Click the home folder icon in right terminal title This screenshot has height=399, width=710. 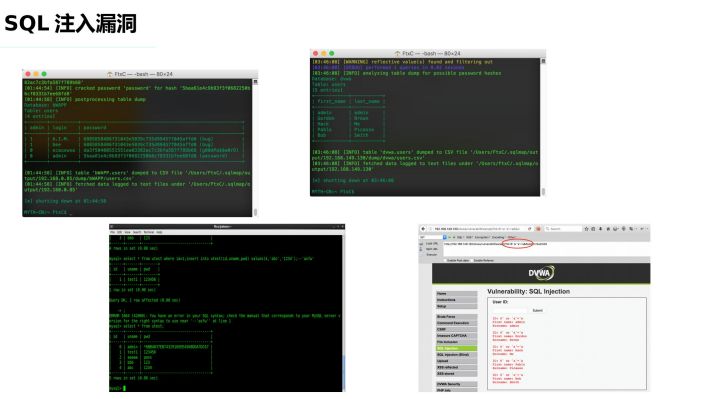coord(398,53)
